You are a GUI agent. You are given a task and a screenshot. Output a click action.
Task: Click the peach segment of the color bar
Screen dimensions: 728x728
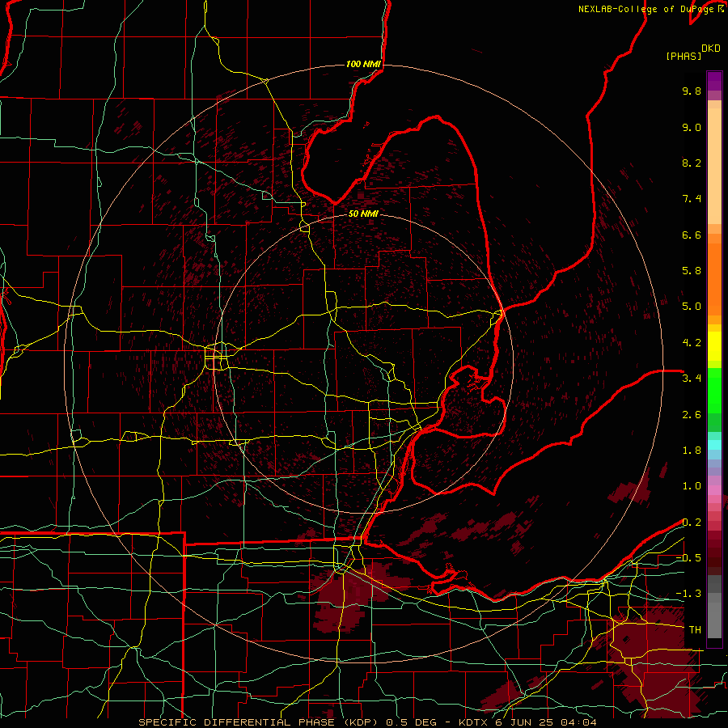(x=714, y=166)
